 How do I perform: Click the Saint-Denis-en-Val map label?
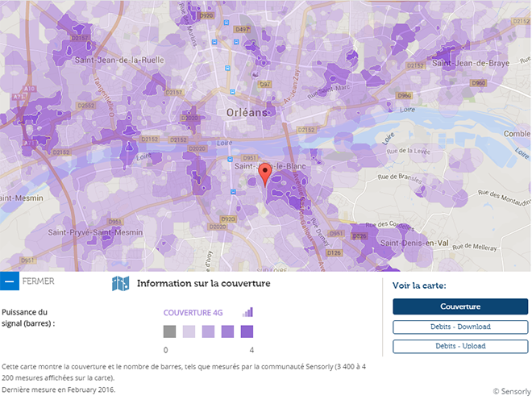[414, 243]
